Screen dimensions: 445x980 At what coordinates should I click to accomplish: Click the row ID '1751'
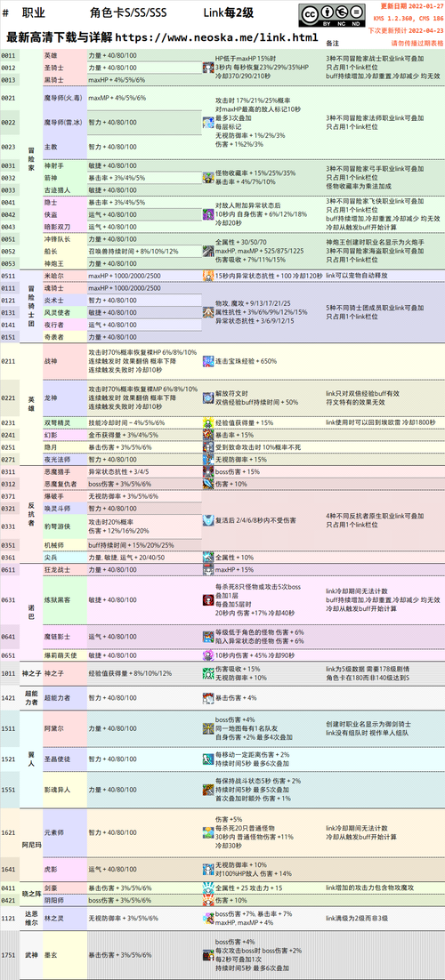(9, 955)
